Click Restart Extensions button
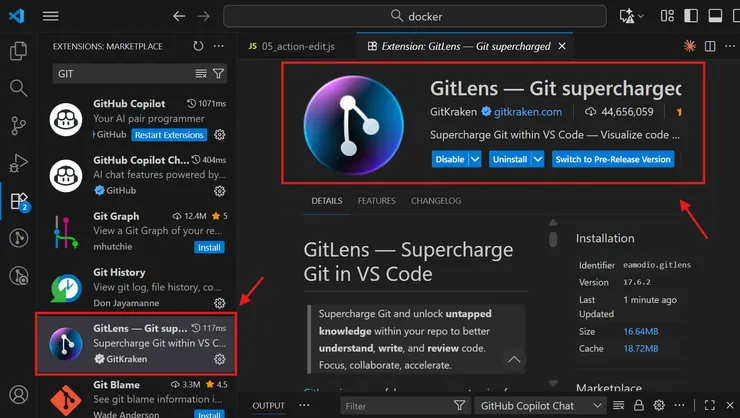Image resolution: width=740 pixels, height=418 pixels. click(169, 135)
